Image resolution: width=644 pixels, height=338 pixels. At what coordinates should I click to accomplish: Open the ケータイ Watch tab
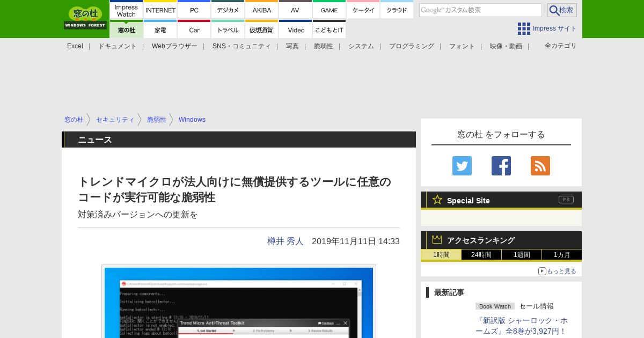pyautogui.click(x=363, y=10)
